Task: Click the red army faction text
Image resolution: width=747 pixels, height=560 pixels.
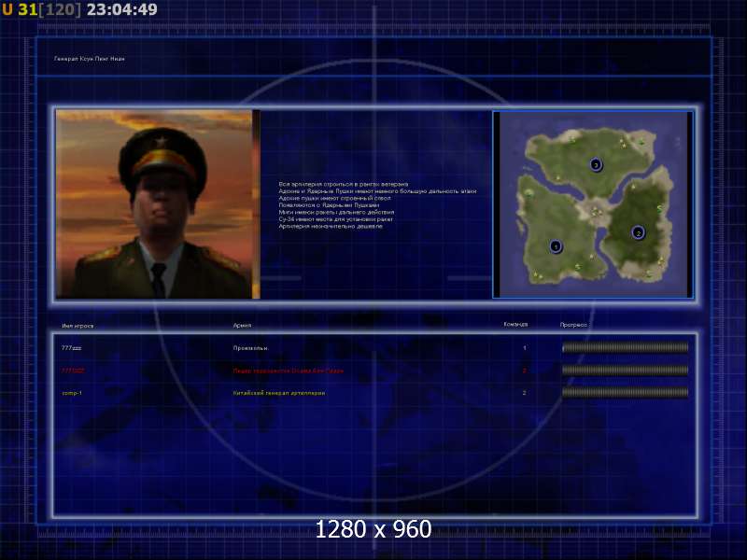Action: 289,371
